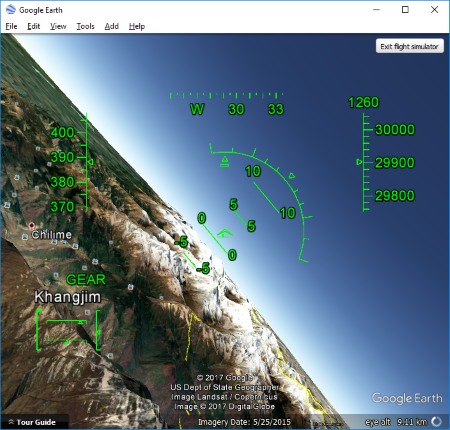Click the GEAR indicator on the HUD
The height and width of the screenshot is (430, 450).
pyautogui.click(x=86, y=280)
